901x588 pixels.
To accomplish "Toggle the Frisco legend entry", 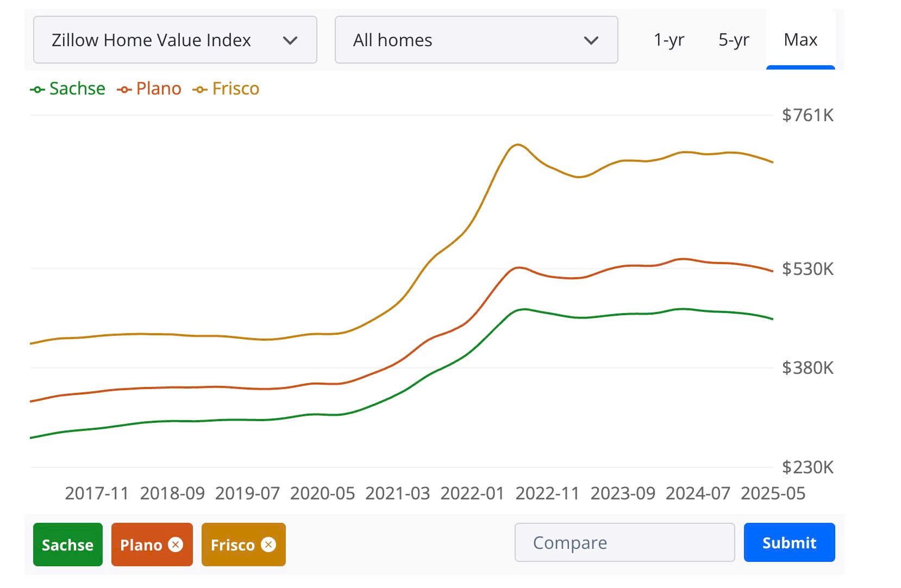I will [226, 89].
